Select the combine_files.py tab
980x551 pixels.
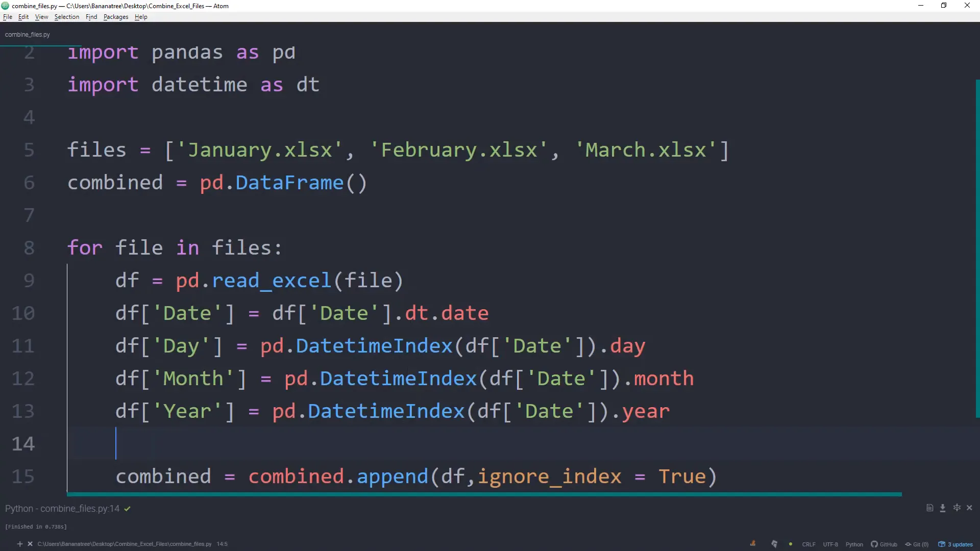point(27,34)
